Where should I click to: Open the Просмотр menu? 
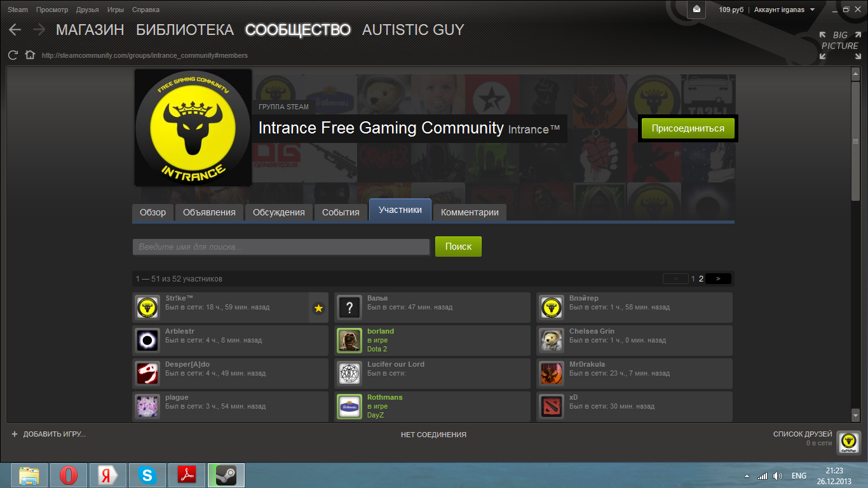52,10
